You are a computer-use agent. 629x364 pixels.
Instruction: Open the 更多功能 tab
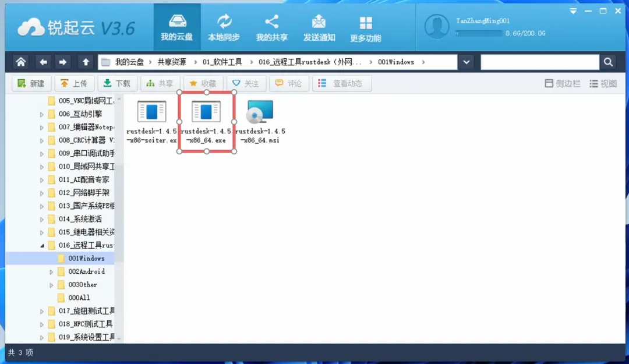coord(365,28)
